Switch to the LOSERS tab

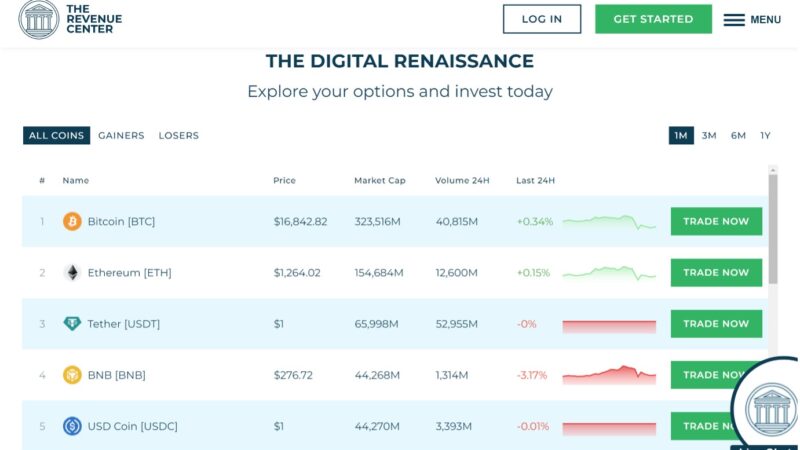(178, 136)
